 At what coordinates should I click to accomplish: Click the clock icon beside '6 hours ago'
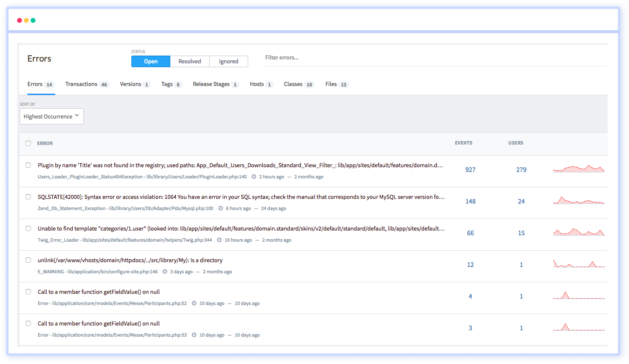[221, 208]
